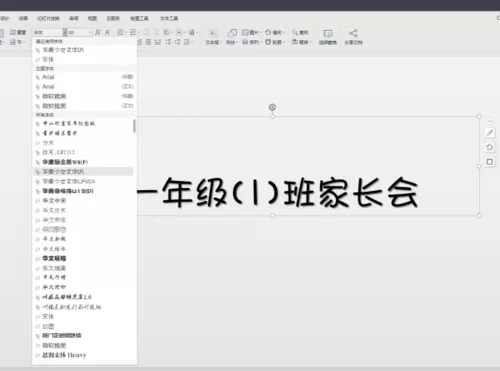Image resolution: width=500 pixels, height=371 pixels.
Task: Open the 文本工具 tab
Action: click(x=169, y=18)
